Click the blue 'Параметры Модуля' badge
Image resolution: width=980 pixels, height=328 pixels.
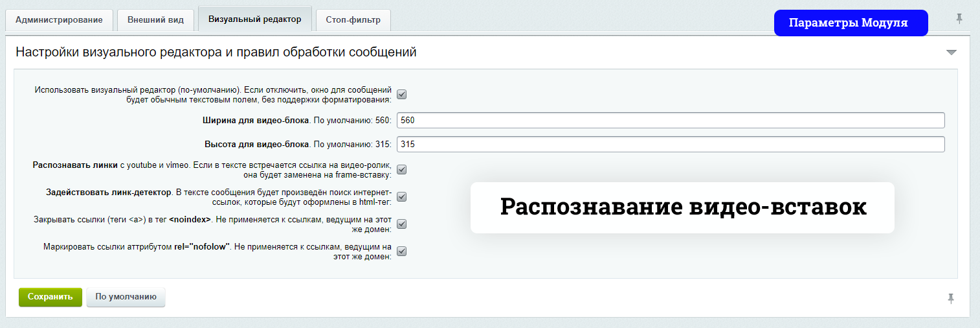point(851,23)
